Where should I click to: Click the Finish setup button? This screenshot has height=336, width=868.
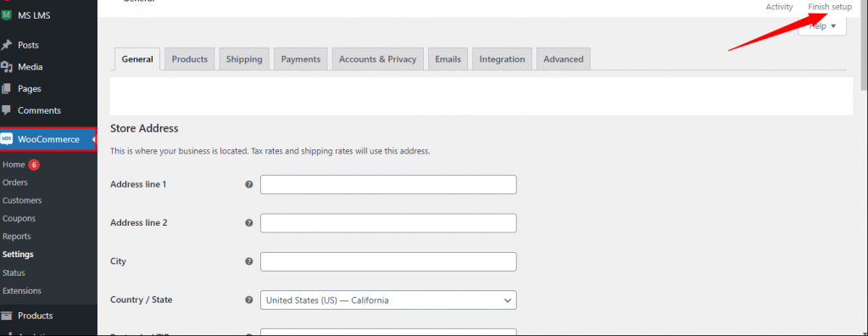(830, 7)
